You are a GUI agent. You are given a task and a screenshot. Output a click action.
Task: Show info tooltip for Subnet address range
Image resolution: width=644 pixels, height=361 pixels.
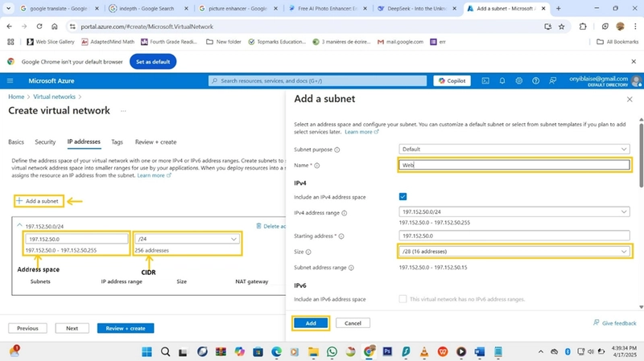[351, 268]
